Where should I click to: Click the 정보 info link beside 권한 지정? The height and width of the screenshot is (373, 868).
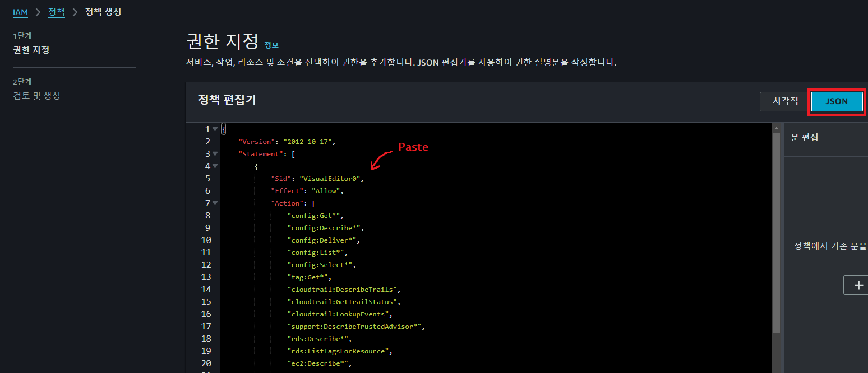click(x=271, y=46)
